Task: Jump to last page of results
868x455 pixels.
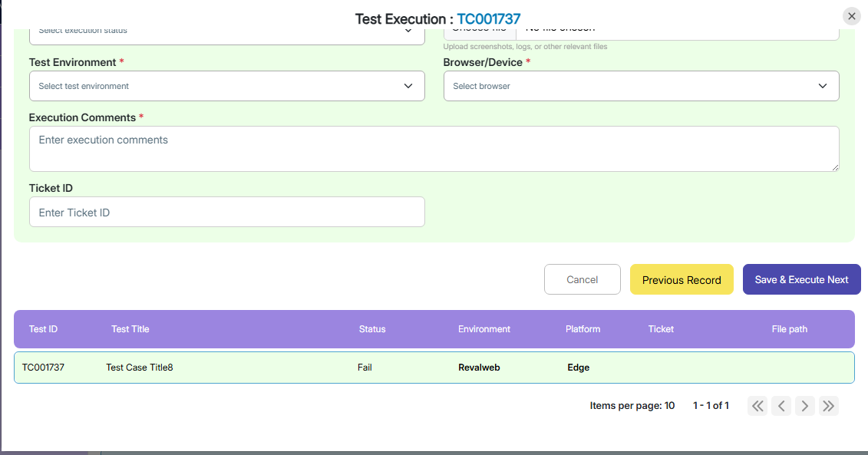Action: [828, 406]
